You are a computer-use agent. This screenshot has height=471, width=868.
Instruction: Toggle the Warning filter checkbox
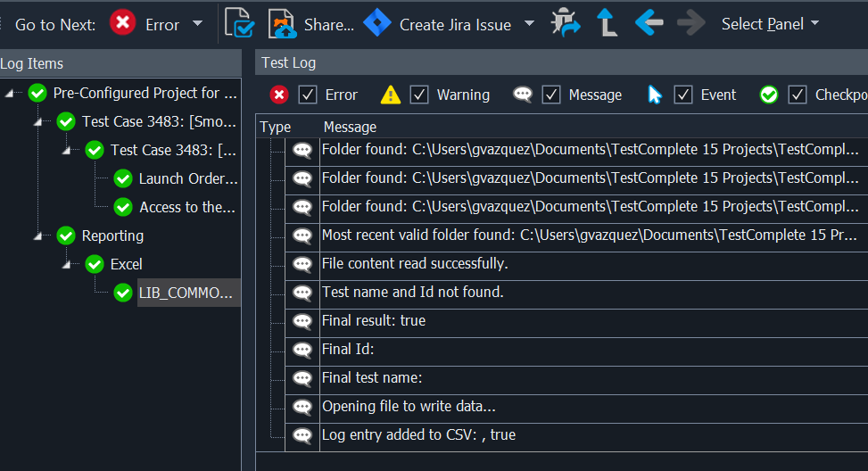tap(419, 95)
